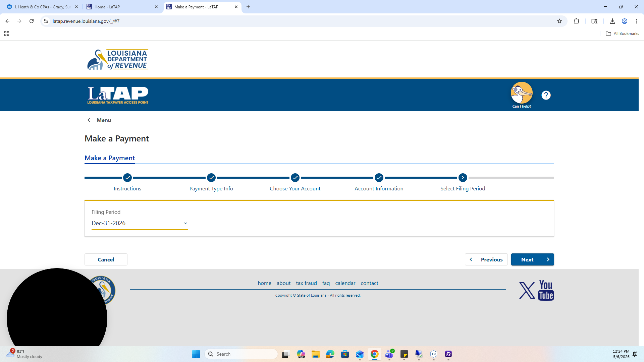Open the tax fraud footer link
The height and width of the screenshot is (362, 644).
(x=306, y=283)
